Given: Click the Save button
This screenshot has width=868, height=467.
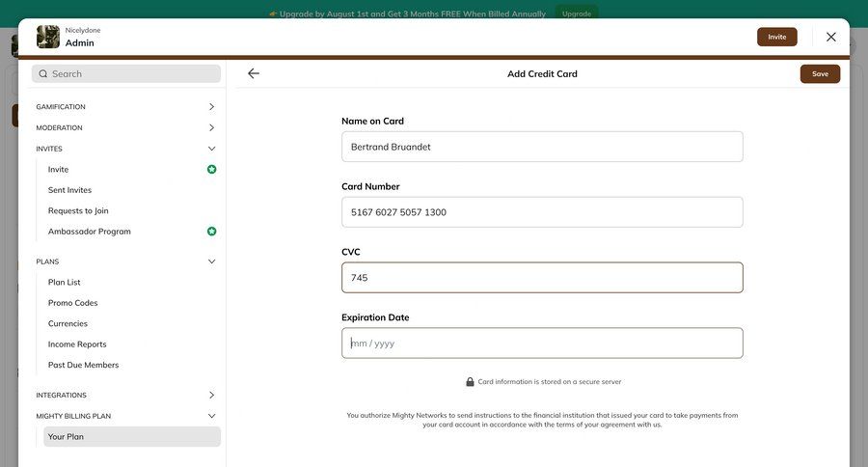Looking at the screenshot, I should [x=820, y=73].
